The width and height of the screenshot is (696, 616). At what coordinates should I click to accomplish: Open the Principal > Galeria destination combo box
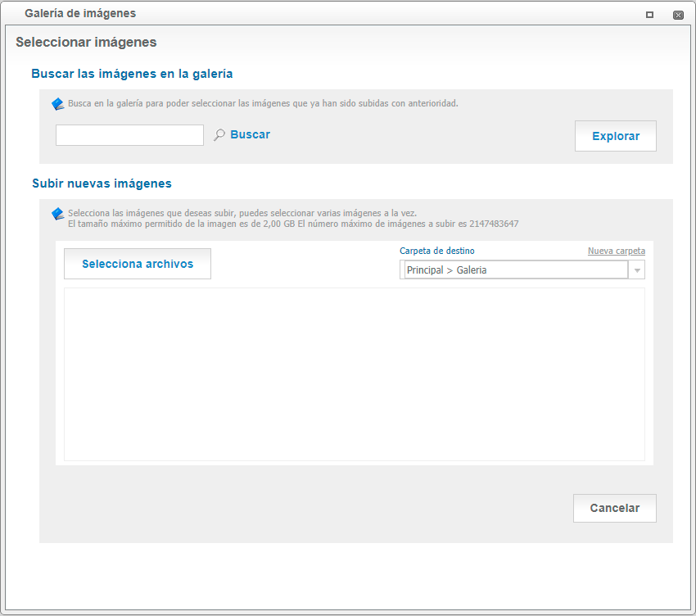pos(516,270)
